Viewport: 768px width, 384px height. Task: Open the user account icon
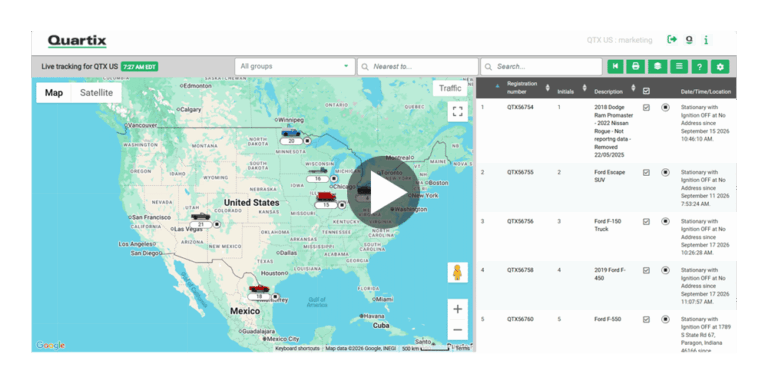(689, 40)
